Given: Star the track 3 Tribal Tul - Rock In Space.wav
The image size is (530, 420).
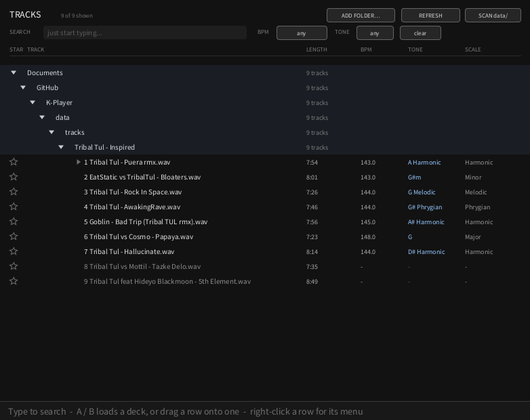Looking at the screenshot, I should click(x=14, y=192).
